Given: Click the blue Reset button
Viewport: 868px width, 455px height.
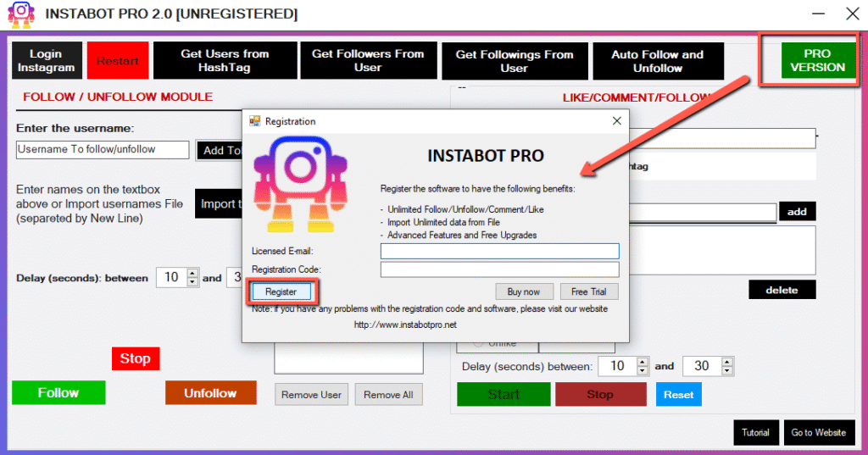Looking at the screenshot, I should coord(678,395).
